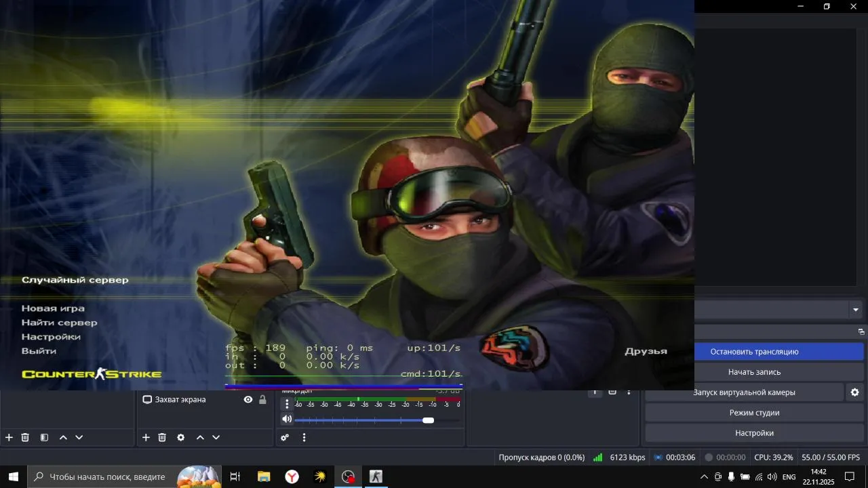Click the stream duration '00:03:06'
The image size is (868, 488).
coord(680,457)
